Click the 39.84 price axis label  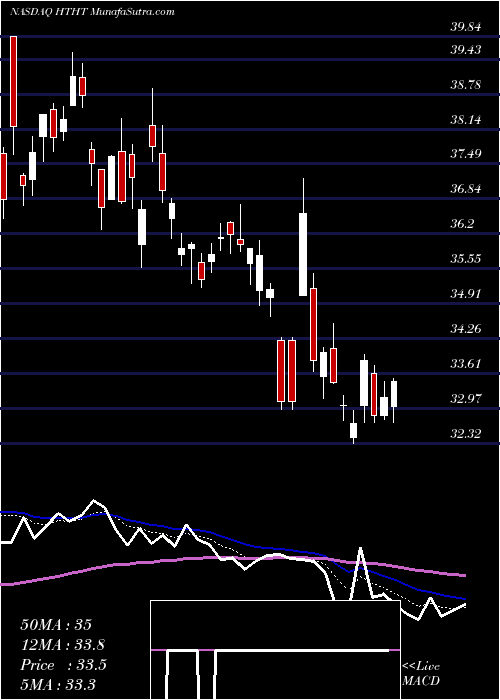coord(466,27)
